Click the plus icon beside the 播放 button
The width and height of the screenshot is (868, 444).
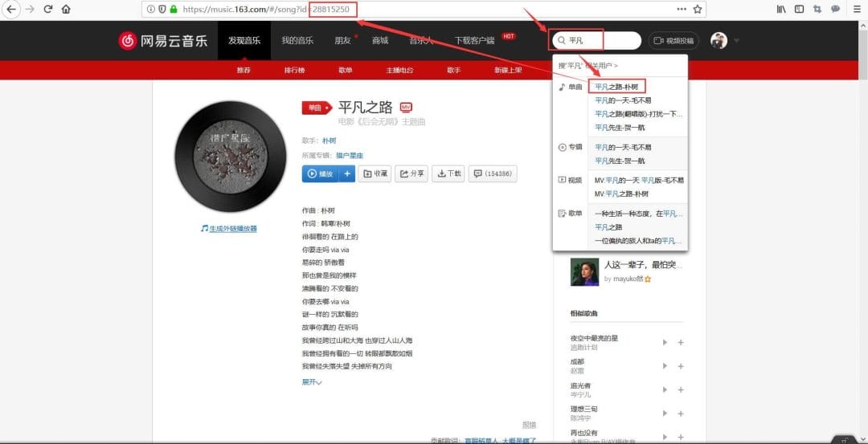347,173
